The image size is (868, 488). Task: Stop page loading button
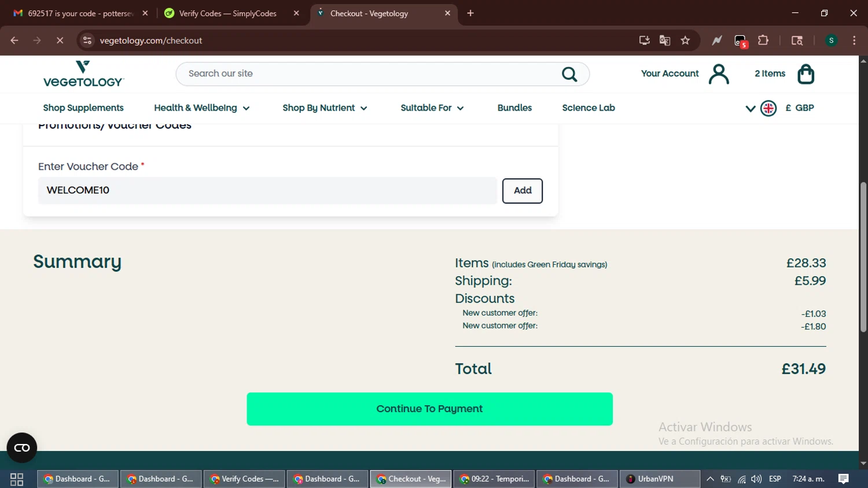pos(60,41)
